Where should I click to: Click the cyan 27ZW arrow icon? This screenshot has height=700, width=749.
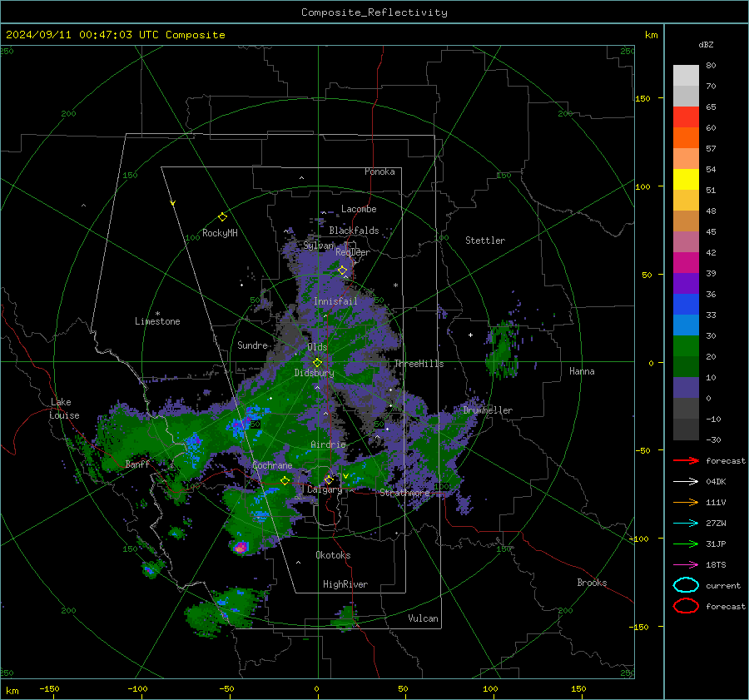686,524
